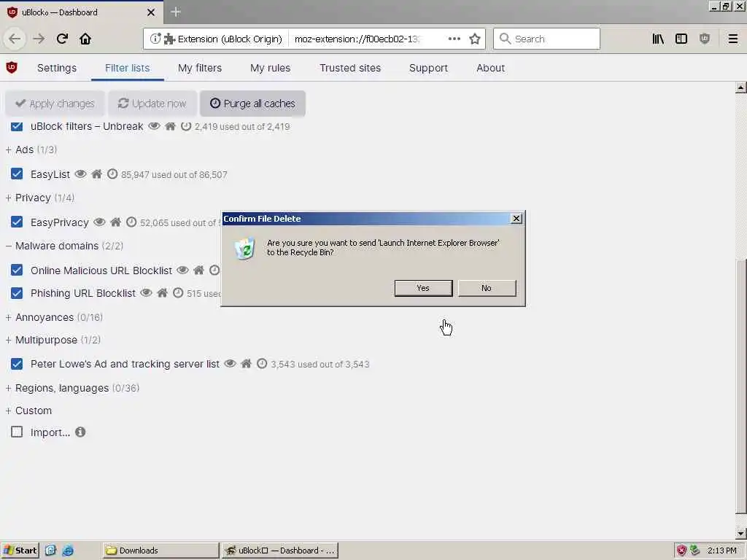The width and height of the screenshot is (747, 560).
Task: Click the browser Forward arrow
Action: tap(39, 39)
